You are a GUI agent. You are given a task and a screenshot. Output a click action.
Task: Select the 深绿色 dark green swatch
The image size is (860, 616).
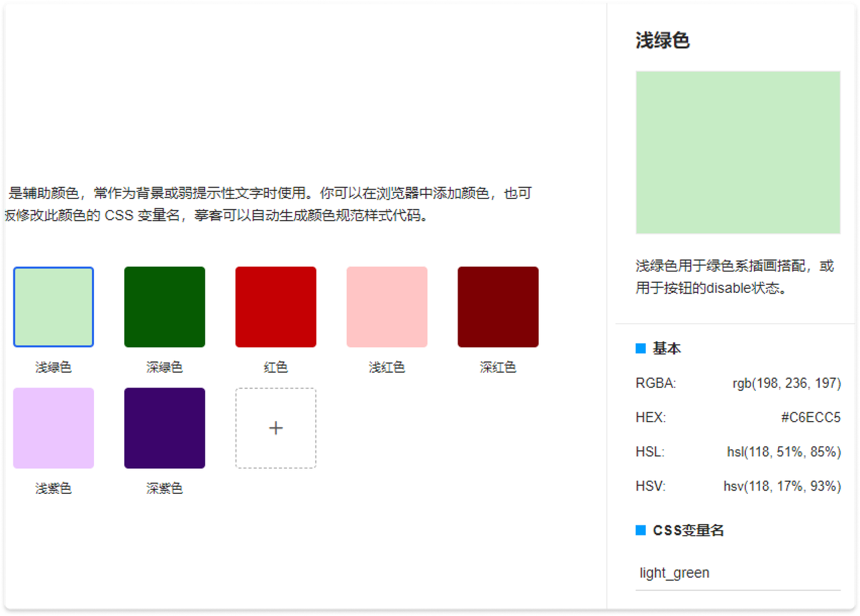(x=165, y=307)
